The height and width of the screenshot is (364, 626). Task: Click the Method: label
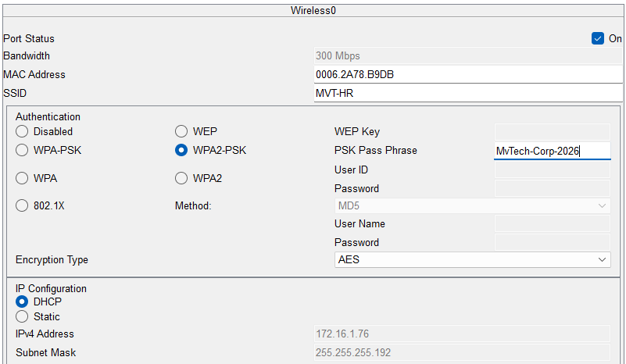pos(193,206)
